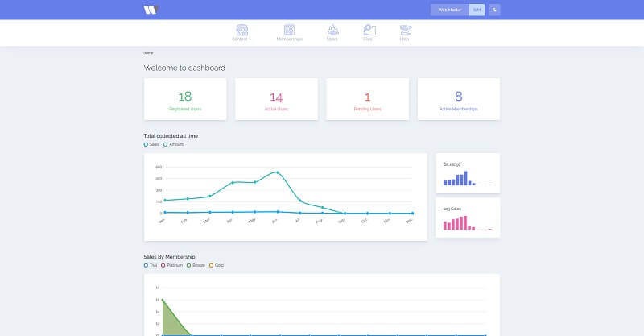This screenshot has height=336, width=644.
Task: Toggle the Bronze membership legend
Action: [x=196, y=265]
